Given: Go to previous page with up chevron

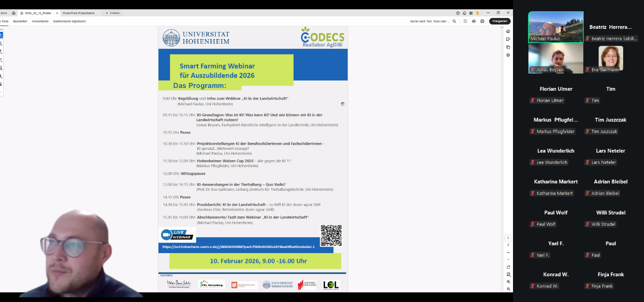Looking at the screenshot, I should 508,252.
